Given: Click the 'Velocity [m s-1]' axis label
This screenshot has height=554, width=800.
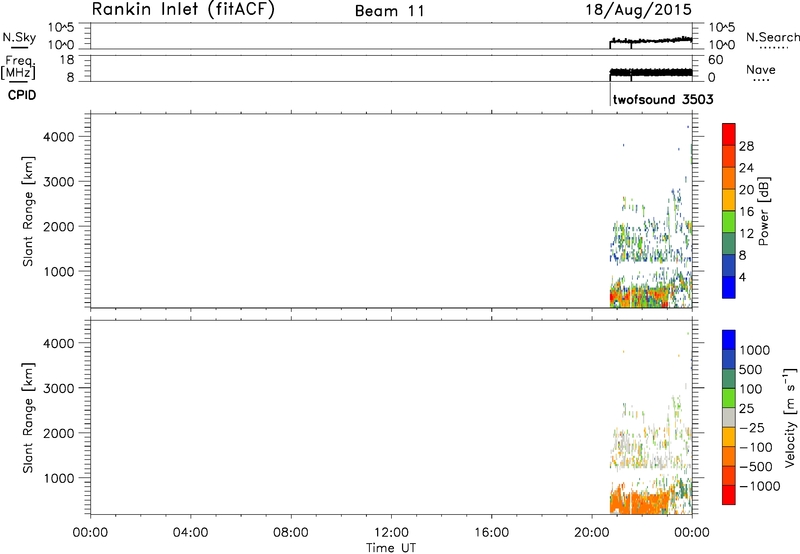Looking at the screenshot, I should coord(790,417).
